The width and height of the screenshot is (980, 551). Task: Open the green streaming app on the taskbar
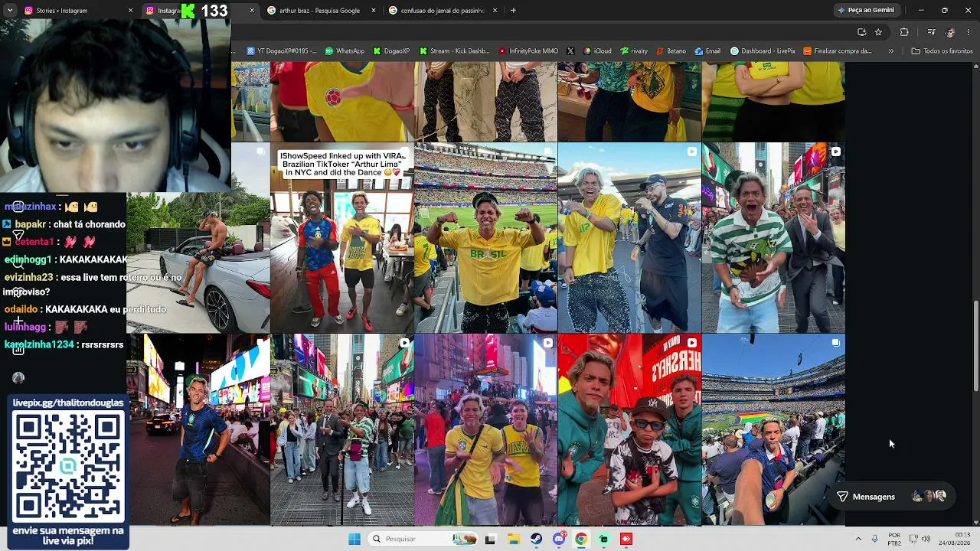pos(604,539)
